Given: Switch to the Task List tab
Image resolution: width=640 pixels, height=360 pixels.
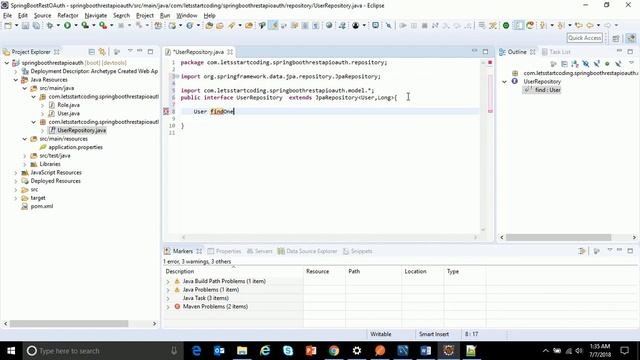Looking at the screenshot, I should (556, 52).
